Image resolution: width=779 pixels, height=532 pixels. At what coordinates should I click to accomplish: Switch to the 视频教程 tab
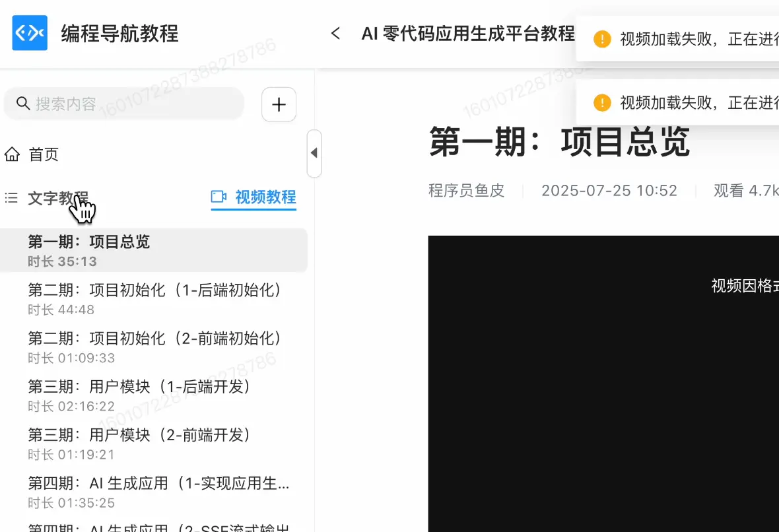point(254,197)
